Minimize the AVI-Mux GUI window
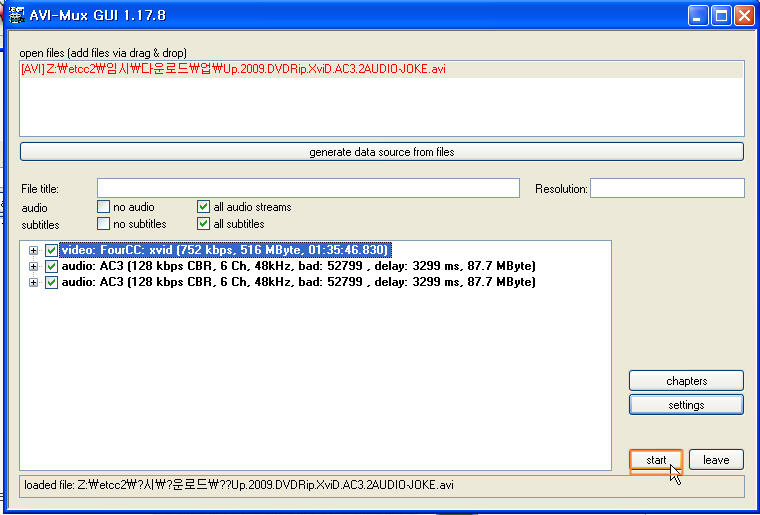760x515 pixels. [697, 16]
